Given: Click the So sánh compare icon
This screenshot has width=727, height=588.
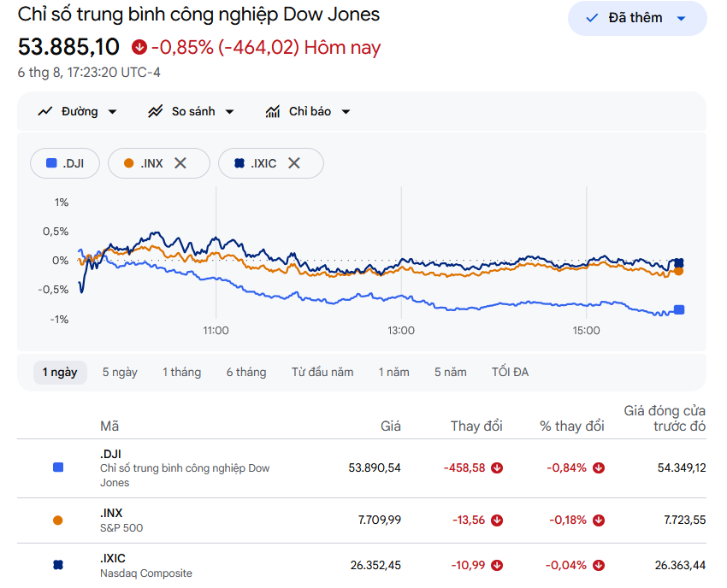Looking at the screenshot, I should tap(156, 112).
